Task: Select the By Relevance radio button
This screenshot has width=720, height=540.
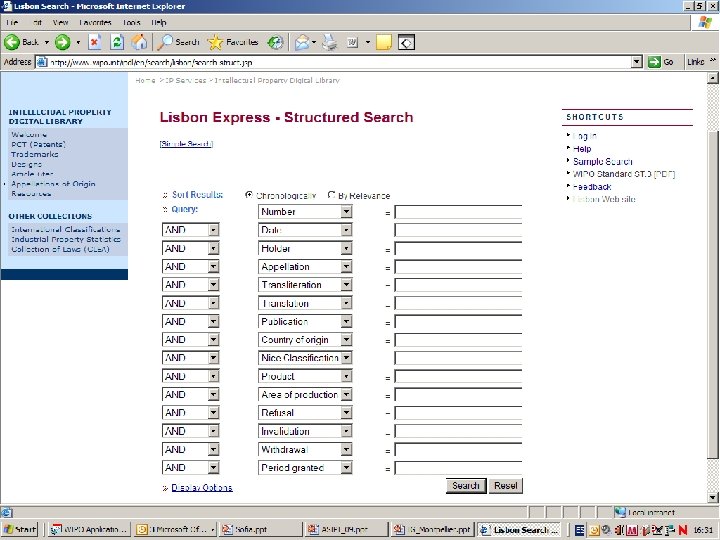Action: pyautogui.click(x=331, y=195)
